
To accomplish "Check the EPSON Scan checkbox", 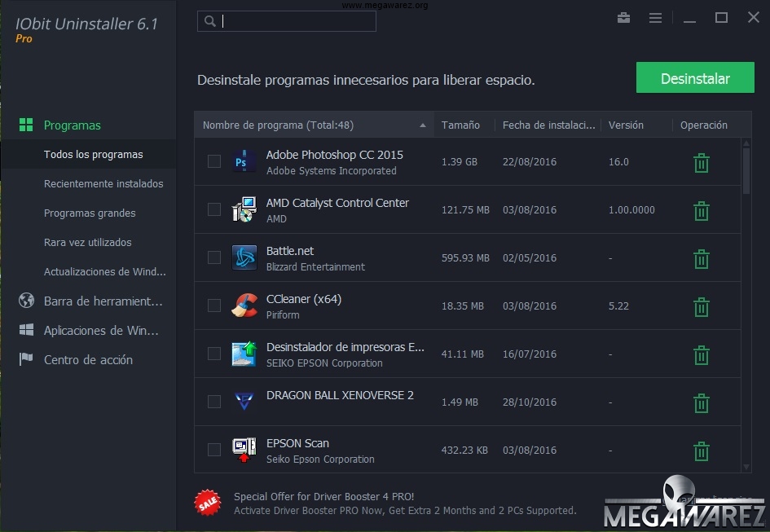I will 214,450.
